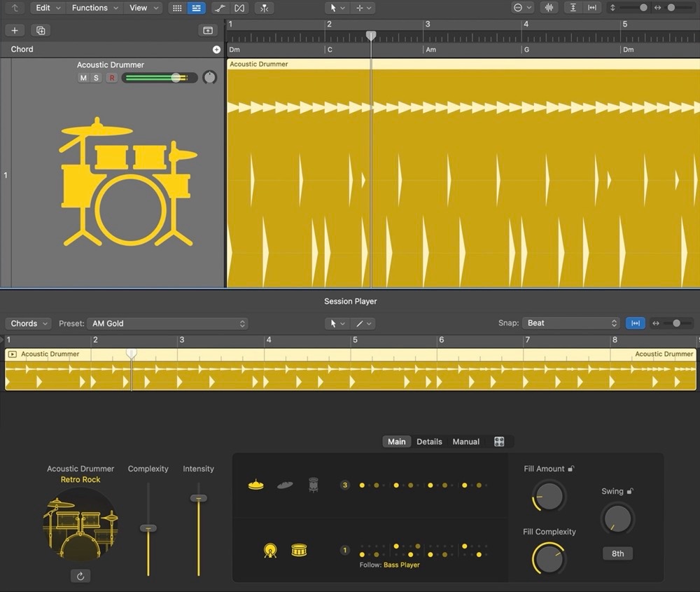Click the snare drum icon
This screenshot has height=592, width=700.
point(300,551)
